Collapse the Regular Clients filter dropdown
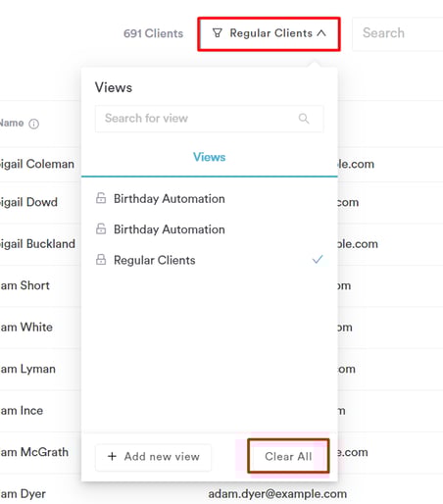 coord(269,33)
